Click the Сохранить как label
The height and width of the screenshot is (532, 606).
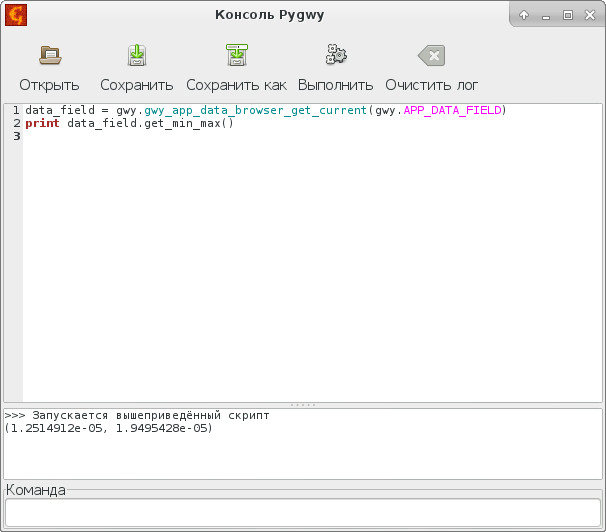coord(237,85)
